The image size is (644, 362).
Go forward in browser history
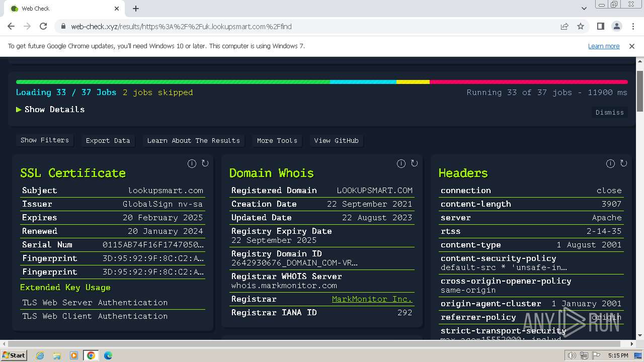27,27
